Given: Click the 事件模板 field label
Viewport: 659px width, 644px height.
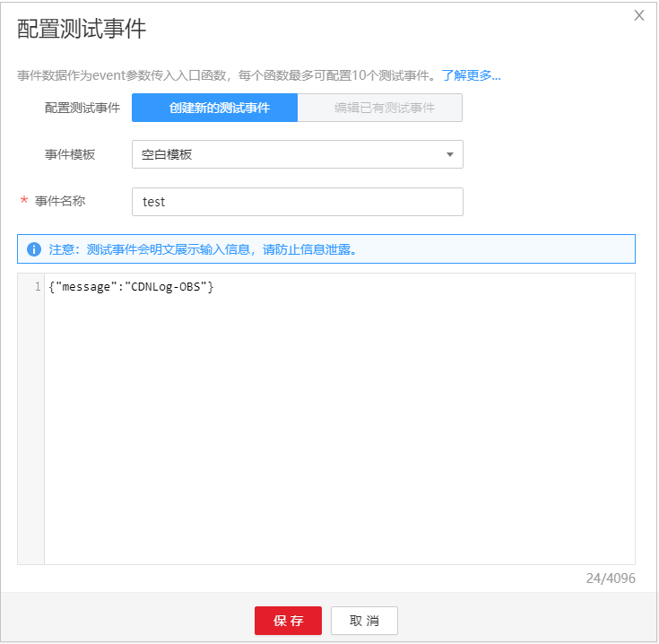Looking at the screenshot, I should click(x=70, y=154).
